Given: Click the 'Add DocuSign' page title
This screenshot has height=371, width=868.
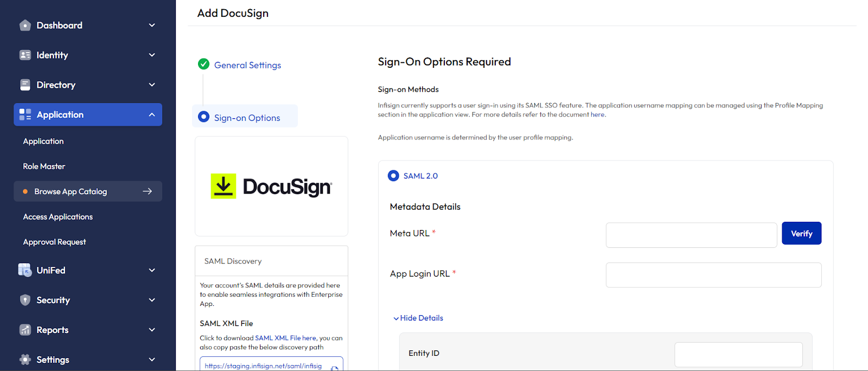Looking at the screenshot, I should point(233,13).
